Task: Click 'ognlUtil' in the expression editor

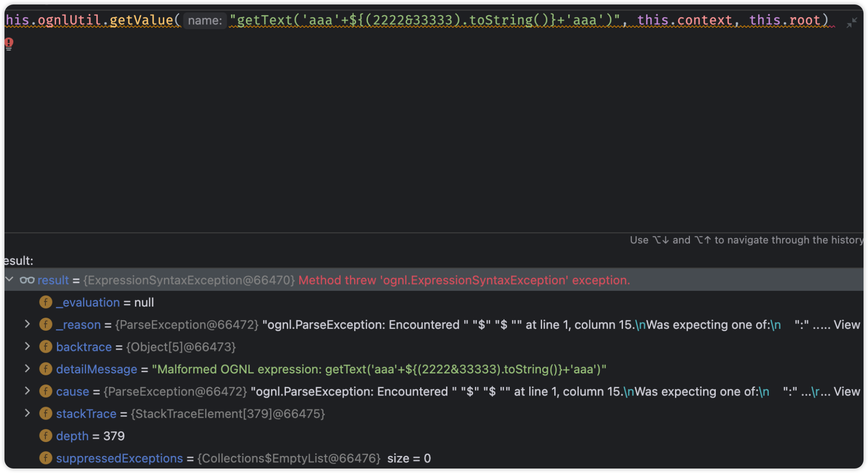Action: tap(69, 20)
